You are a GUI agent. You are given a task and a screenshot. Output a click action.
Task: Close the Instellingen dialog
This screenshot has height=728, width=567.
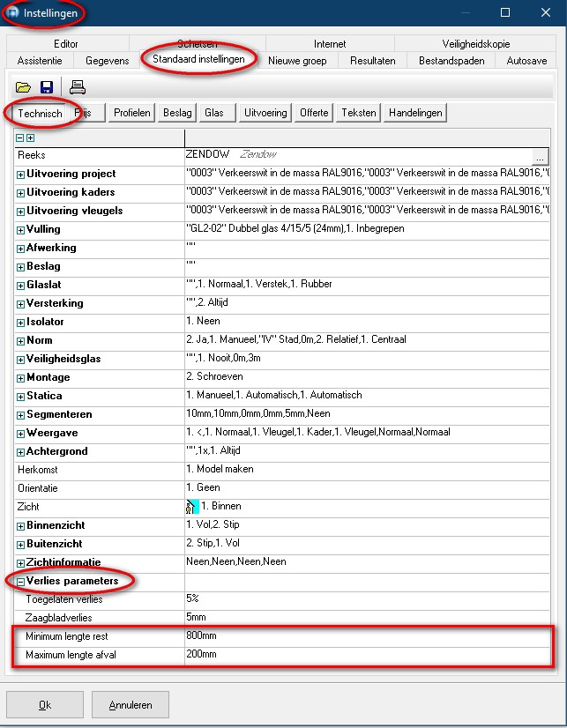click(x=546, y=12)
